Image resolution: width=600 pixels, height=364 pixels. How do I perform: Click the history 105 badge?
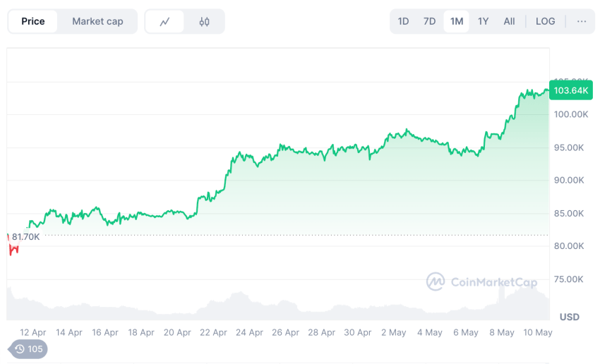[28, 348]
